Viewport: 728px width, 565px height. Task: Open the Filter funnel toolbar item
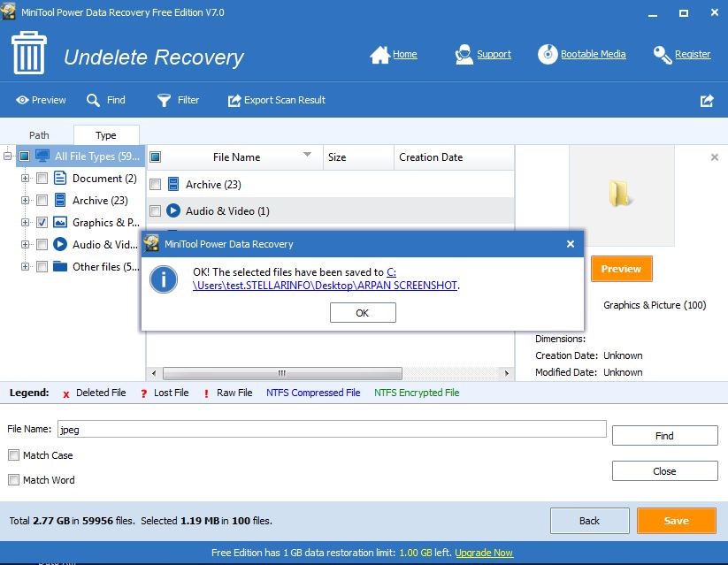(178, 100)
